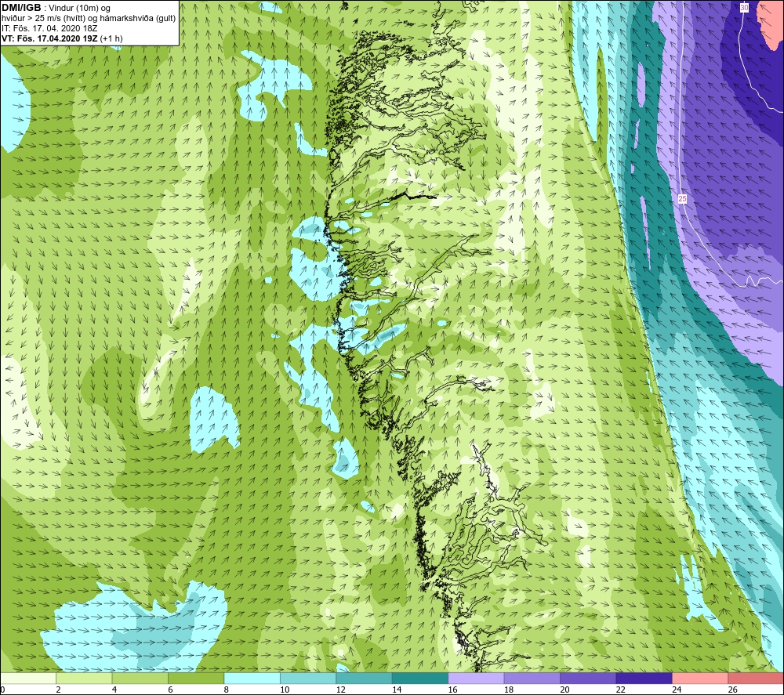Click the 'VT: Fös. 17.04.2020 19Z' line
The width and height of the screenshot is (784, 695).
click(x=50, y=38)
